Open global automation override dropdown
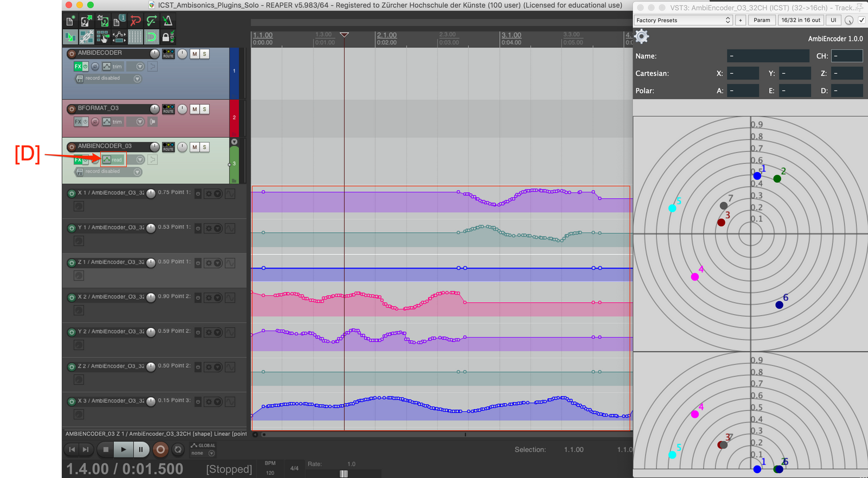868x478 pixels. [x=212, y=454]
